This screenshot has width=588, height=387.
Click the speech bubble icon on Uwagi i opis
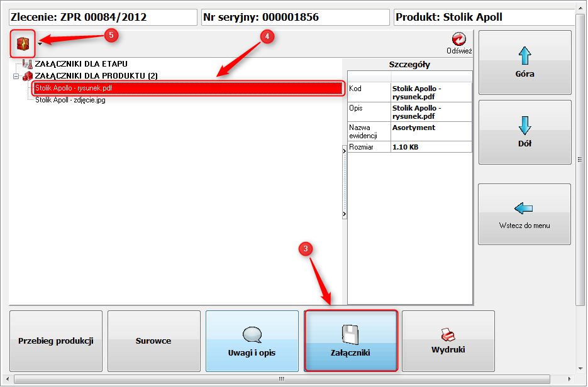tap(252, 335)
